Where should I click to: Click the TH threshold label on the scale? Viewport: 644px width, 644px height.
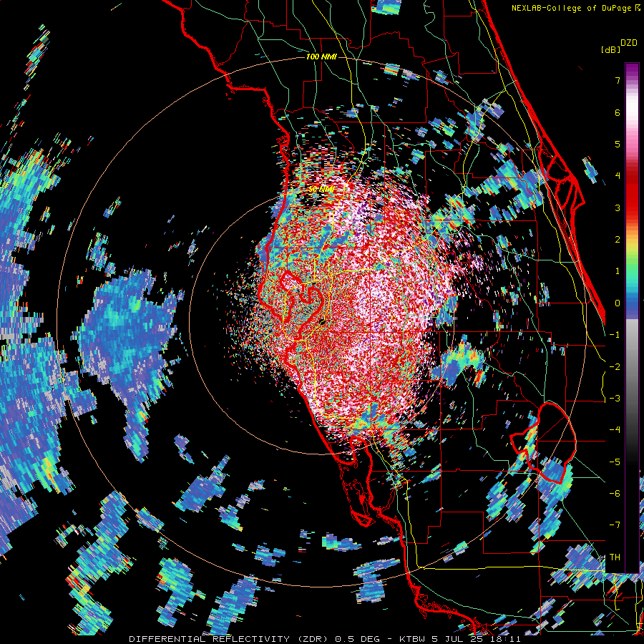point(615,557)
